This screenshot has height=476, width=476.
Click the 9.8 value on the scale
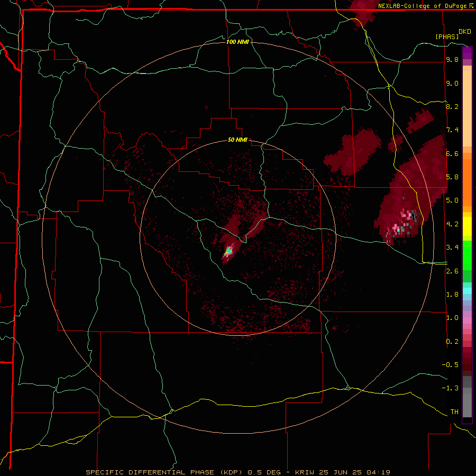point(452,60)
